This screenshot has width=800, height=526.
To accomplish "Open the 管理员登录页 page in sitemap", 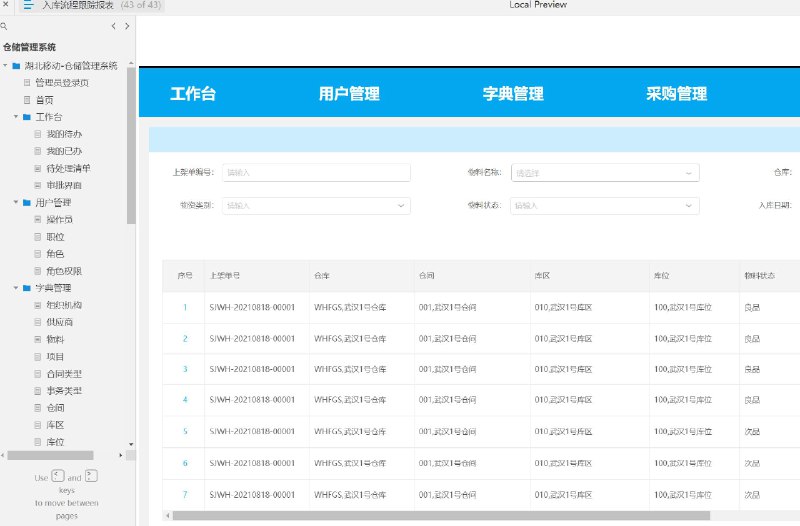I will point(62,83).
